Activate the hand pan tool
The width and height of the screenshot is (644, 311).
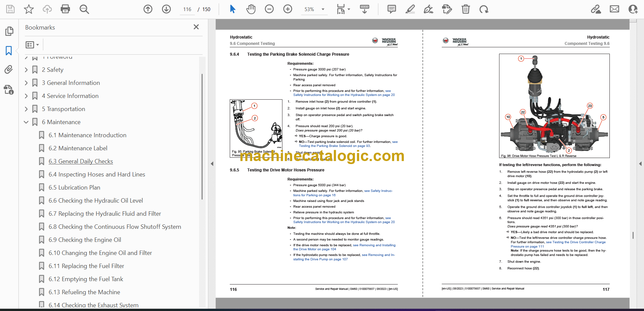pyautogui.click(x=251, y=9)
